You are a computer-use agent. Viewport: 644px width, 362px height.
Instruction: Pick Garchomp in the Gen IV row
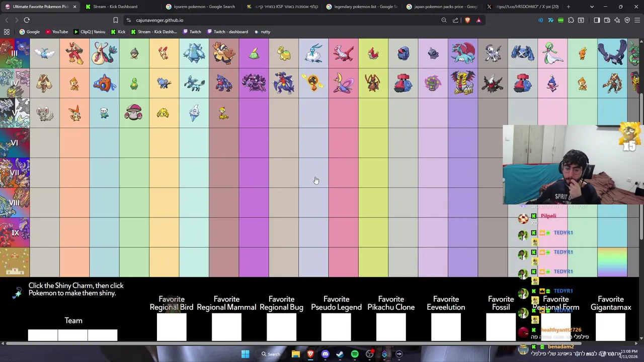click(283, 83)
